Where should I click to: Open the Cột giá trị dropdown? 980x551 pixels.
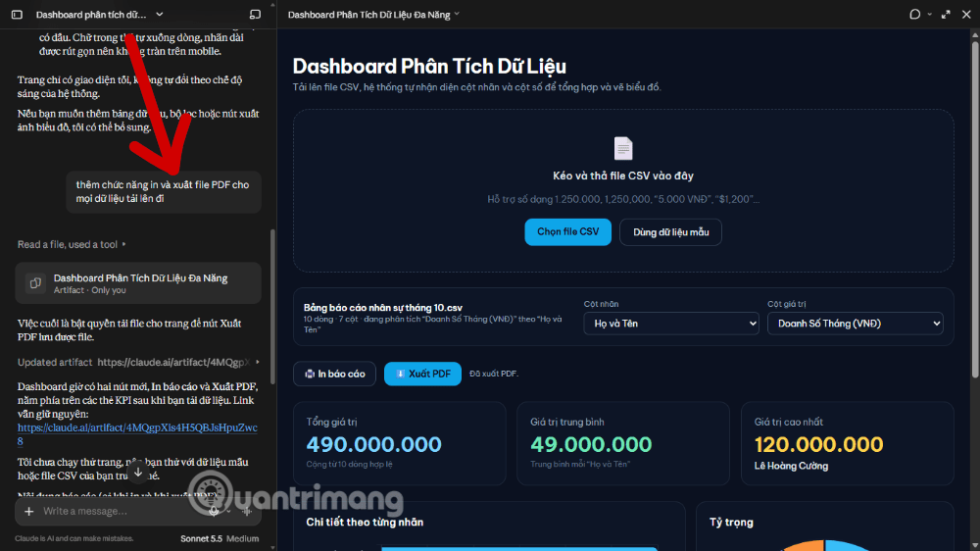coord(855,324)
